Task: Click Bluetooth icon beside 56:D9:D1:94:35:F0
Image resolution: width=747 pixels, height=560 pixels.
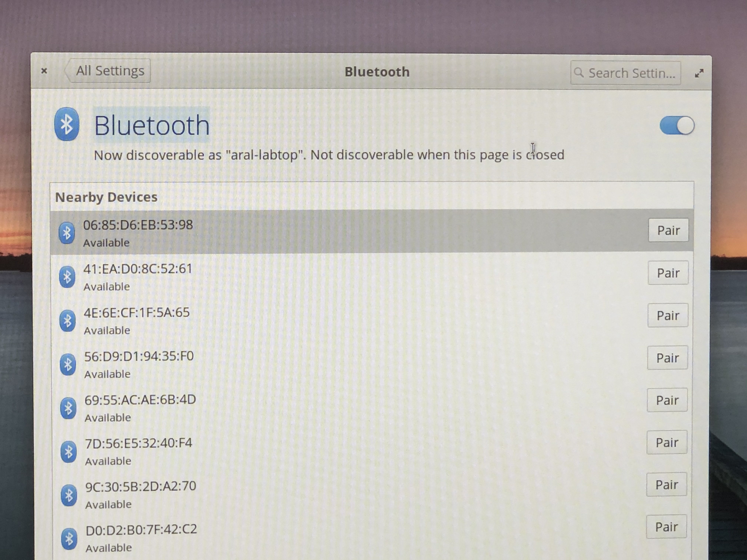Action: [68, 364]
